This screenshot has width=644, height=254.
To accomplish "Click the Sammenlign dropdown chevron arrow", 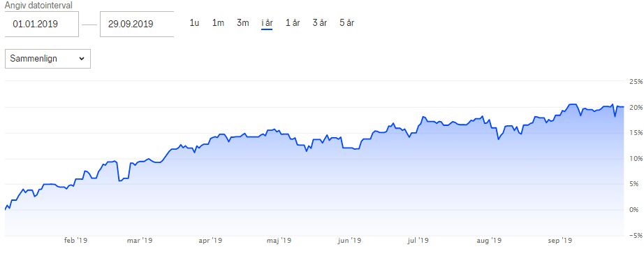I will point(81,59).
